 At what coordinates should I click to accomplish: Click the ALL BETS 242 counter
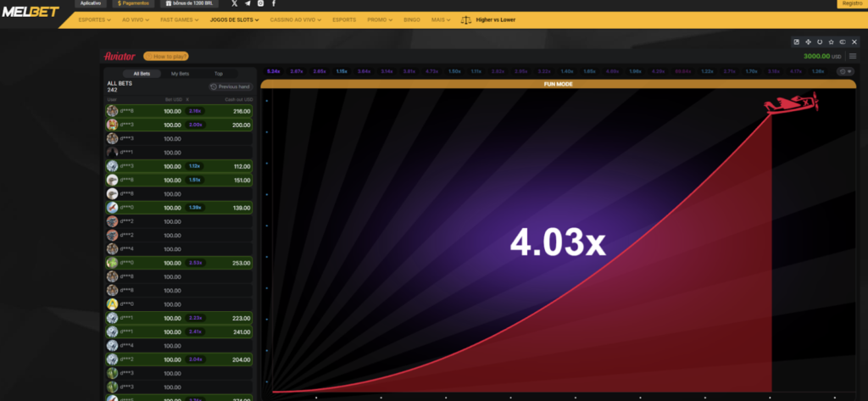120,86
